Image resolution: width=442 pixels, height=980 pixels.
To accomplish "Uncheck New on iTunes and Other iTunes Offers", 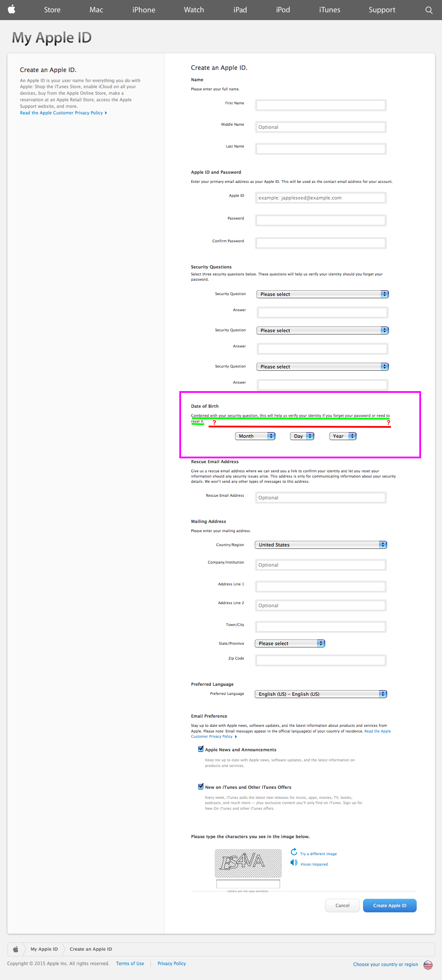I will pos(201,787).
